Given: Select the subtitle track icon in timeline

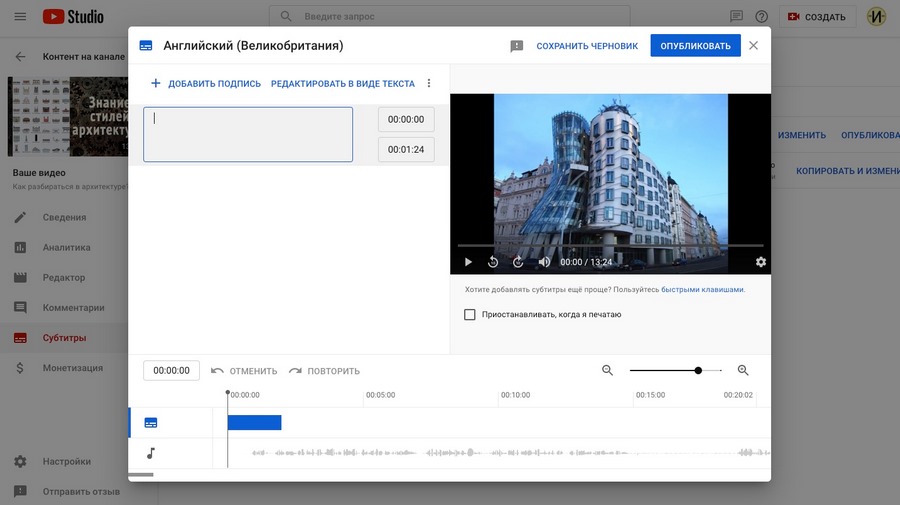Looking at the screenshot, I should pos(151,423).
